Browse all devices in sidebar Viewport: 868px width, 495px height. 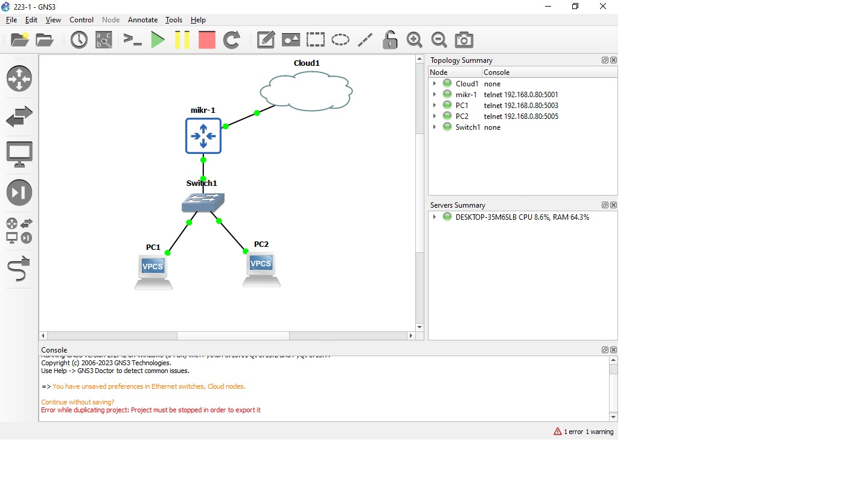19,231
